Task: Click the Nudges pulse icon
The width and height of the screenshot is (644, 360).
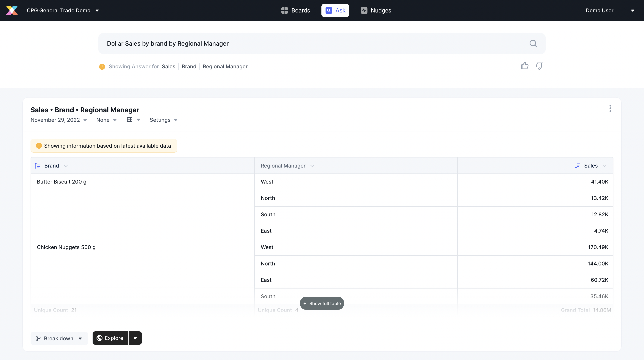Action: coord(364,10)
